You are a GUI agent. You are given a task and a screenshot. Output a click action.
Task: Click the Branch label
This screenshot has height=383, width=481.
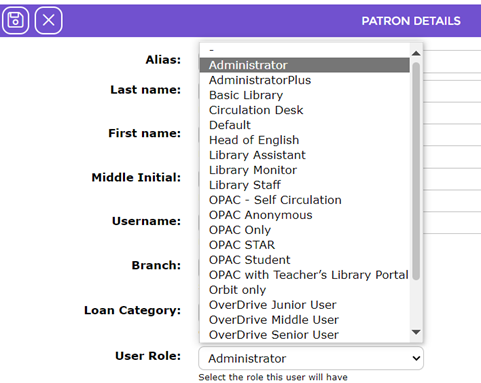(156, 265)
